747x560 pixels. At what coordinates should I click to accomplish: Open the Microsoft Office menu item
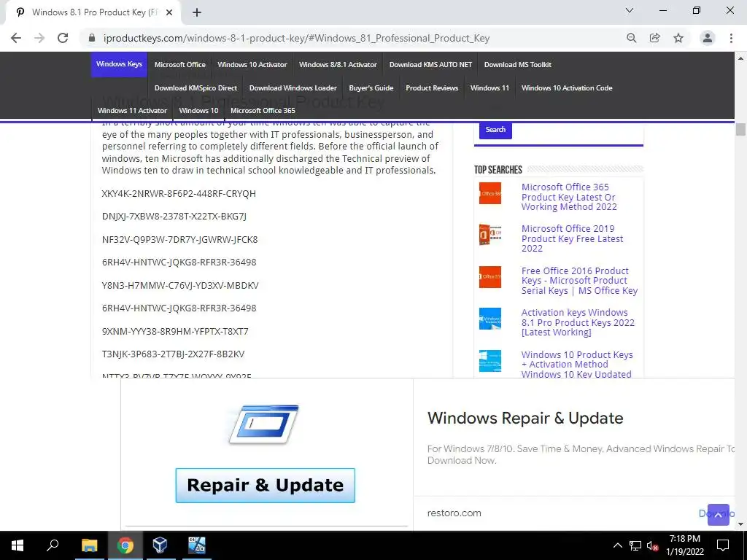(x=179, y=64)
